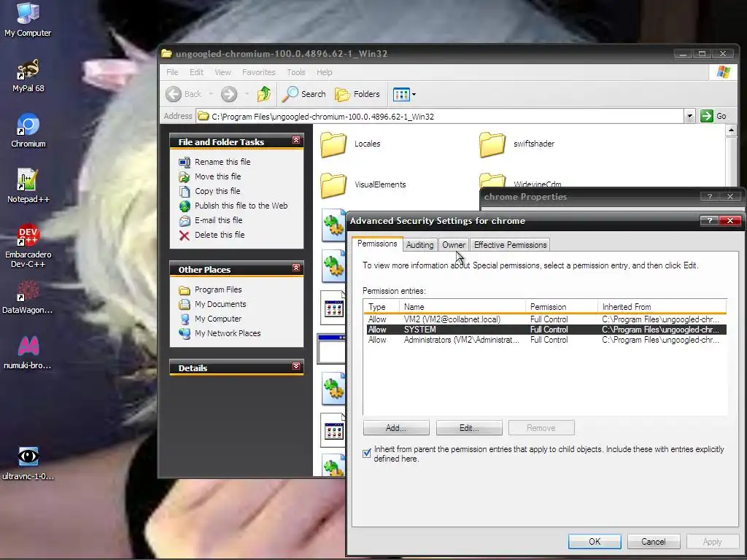
Task: Click the Edit... button
Action: 469,428
